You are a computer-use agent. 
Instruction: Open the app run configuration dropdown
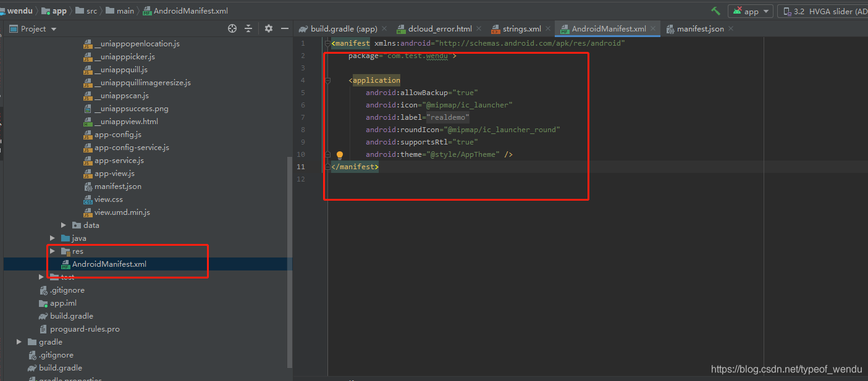click(751, 11)
